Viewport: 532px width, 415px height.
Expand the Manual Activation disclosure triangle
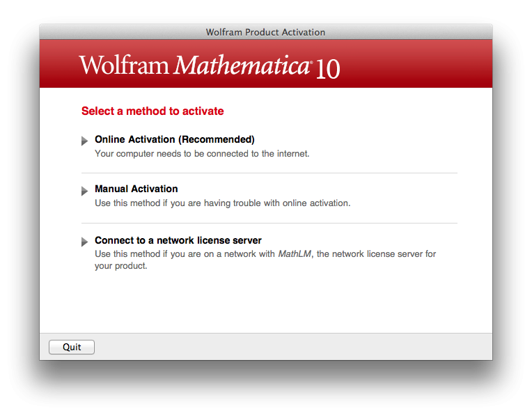(x=84, y=191)
